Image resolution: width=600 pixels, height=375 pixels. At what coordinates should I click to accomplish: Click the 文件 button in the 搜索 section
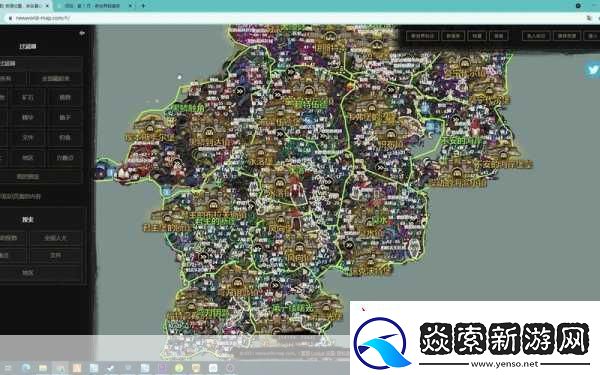tap(55, 255)
